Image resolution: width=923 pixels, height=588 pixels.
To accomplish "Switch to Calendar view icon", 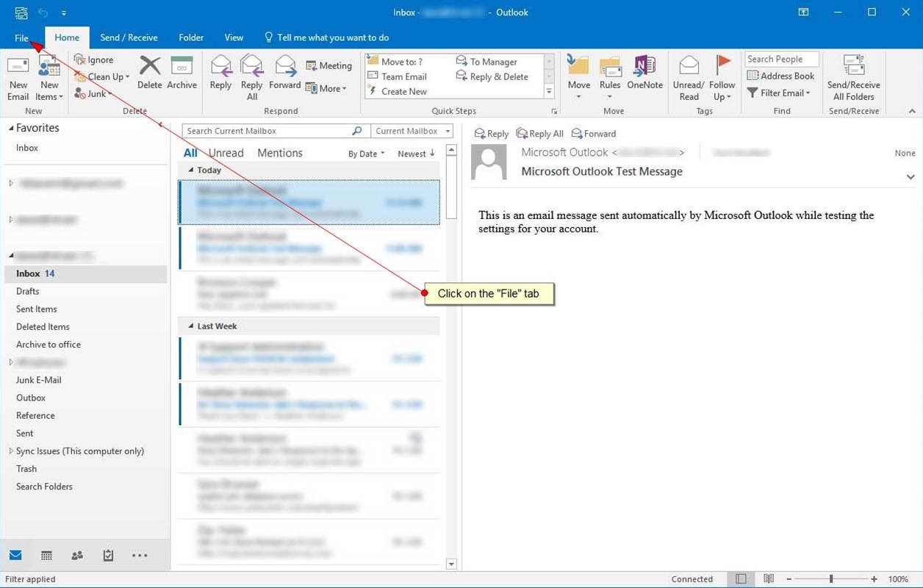I will [46, 556].
